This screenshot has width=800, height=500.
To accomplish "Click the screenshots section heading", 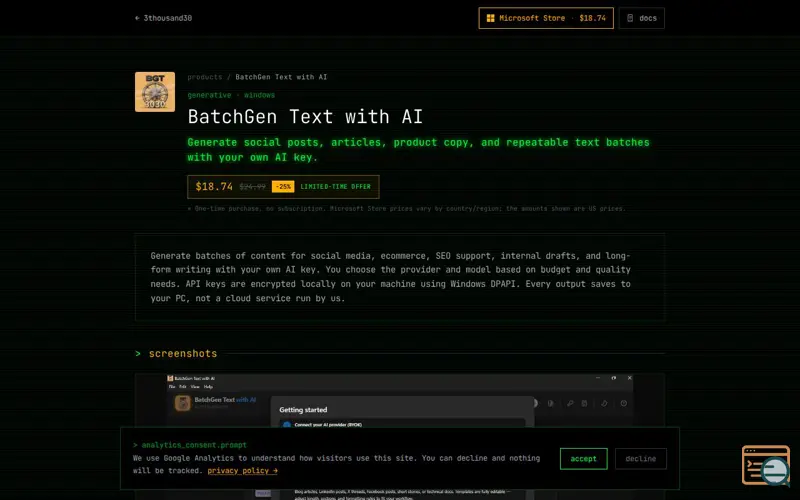I will pyautogui.click(x=183, y=354).
